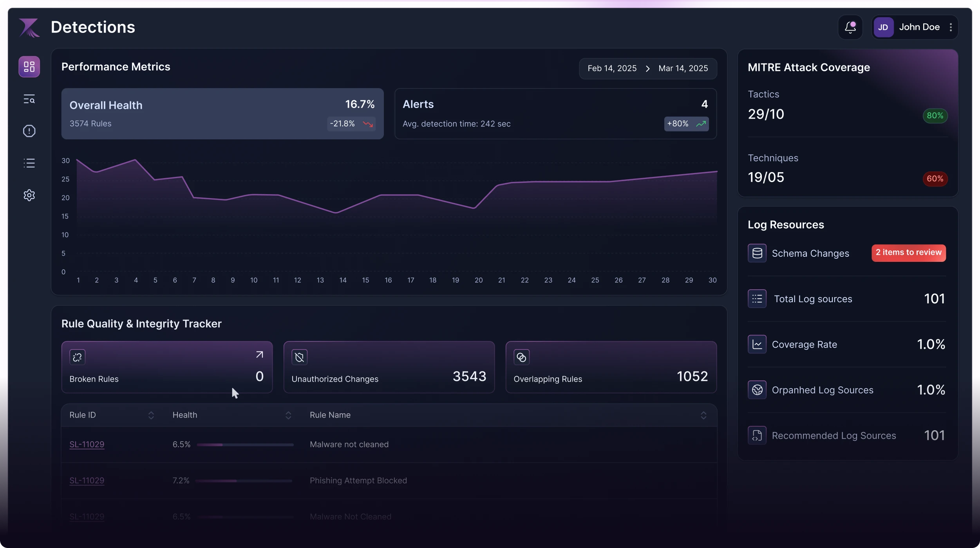This screenshot has width=980, height=548.
Task: Open the list view sidebar icon
Action: point(29,163)
